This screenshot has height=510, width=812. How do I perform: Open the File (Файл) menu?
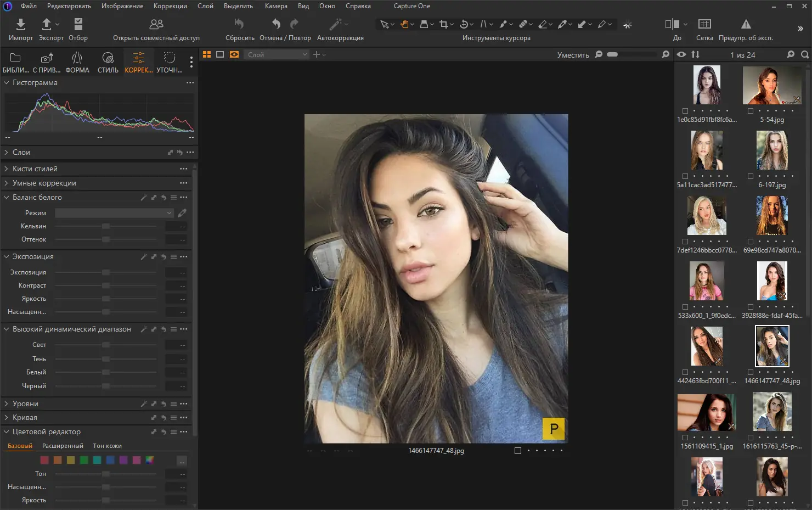pos(29,6)
